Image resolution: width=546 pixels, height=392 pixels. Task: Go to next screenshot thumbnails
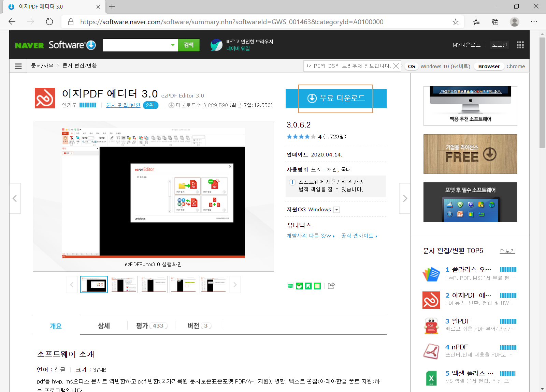coord(235,285)
